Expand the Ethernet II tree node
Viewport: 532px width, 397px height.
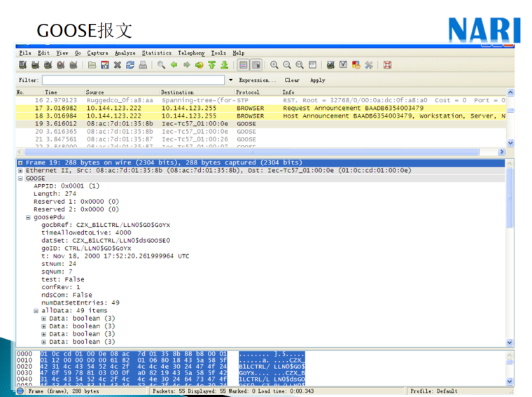click(x=20, y=170)
